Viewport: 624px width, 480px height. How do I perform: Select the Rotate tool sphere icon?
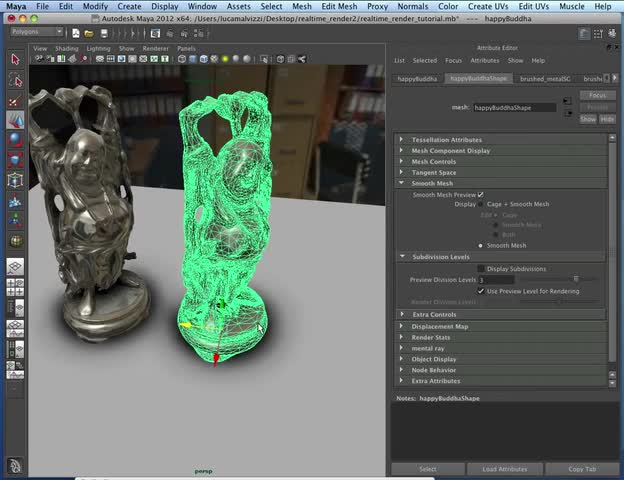[x=15, y=140]
